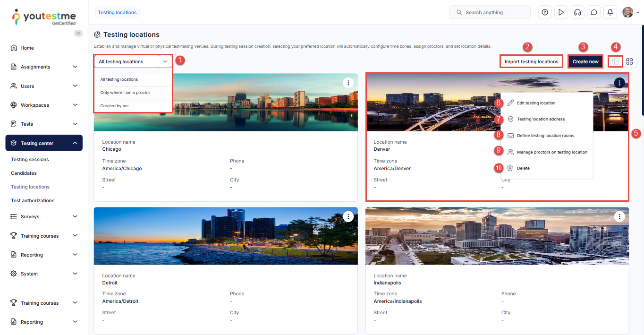This screenshot has width=644, height=335.
Task: Click the 'Import testing locations' button
Action: [x=531, y=61]
